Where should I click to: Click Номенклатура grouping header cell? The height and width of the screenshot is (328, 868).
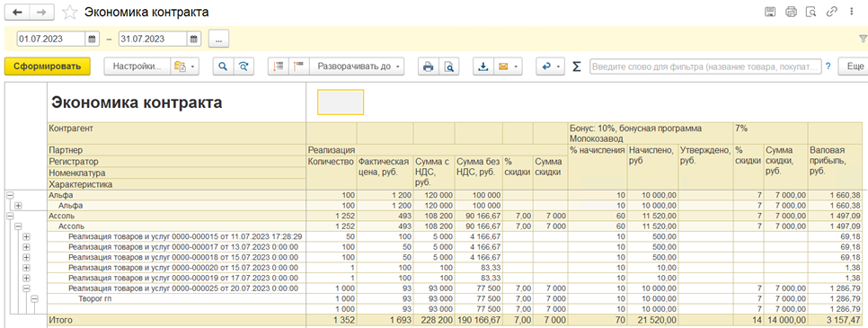[177, 173]
